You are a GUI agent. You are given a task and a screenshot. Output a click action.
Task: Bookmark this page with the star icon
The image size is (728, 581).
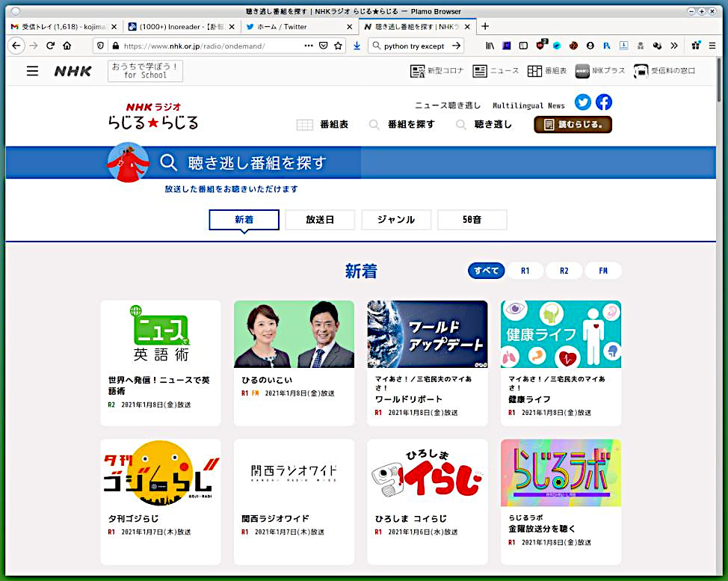pyautogui.click(x=338, y=46)
